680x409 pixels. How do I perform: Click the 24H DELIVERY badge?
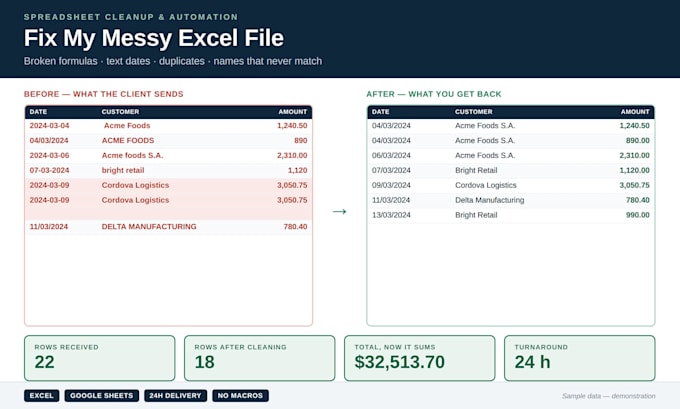coord(176,396)
